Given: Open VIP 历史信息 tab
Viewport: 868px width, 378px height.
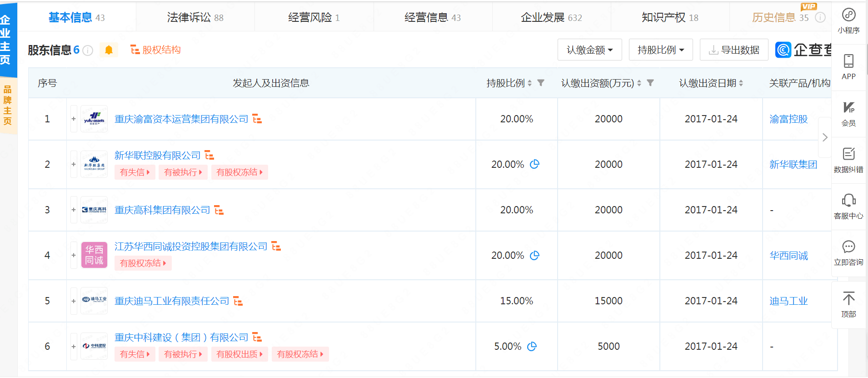Looking at the screenshot, I should tap(780, 17).
